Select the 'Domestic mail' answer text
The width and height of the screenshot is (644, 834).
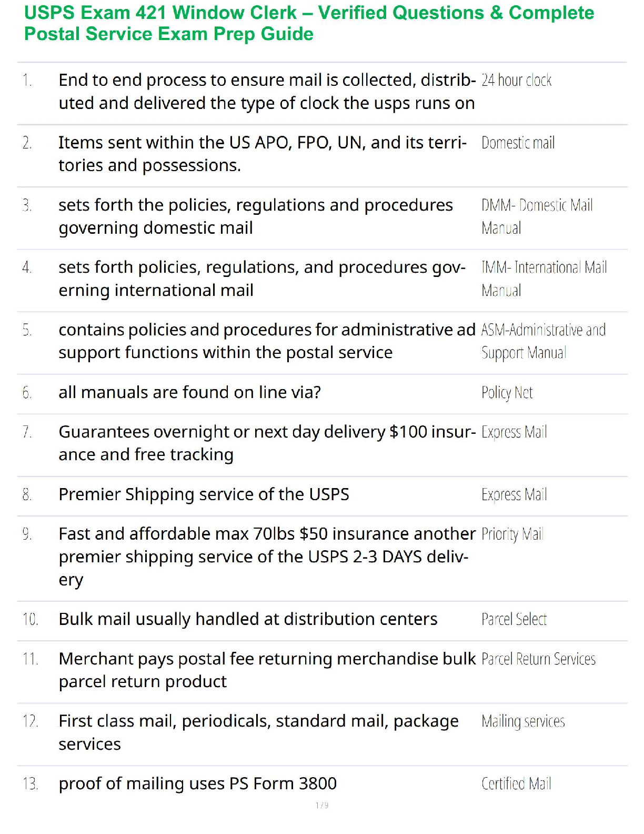[x=518, y=143]
